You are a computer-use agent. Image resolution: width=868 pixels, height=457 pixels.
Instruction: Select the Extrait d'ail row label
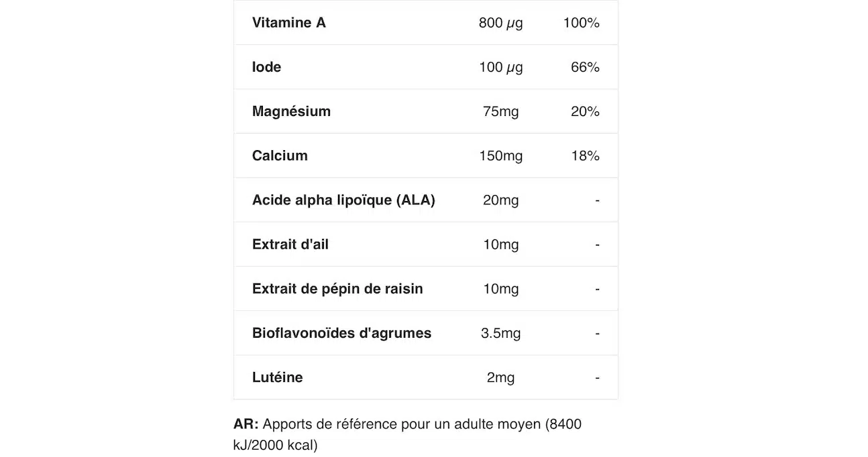tap(290, 245)
